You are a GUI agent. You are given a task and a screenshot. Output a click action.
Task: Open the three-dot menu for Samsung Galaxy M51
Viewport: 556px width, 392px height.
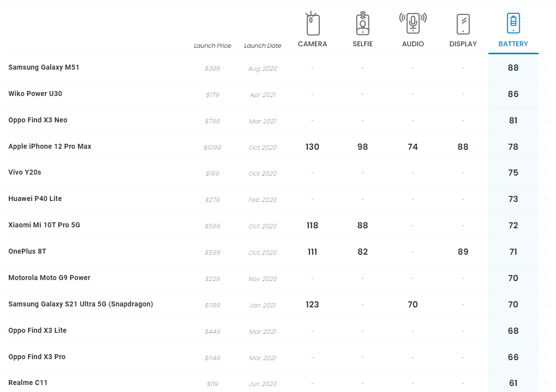coord(546,68)
